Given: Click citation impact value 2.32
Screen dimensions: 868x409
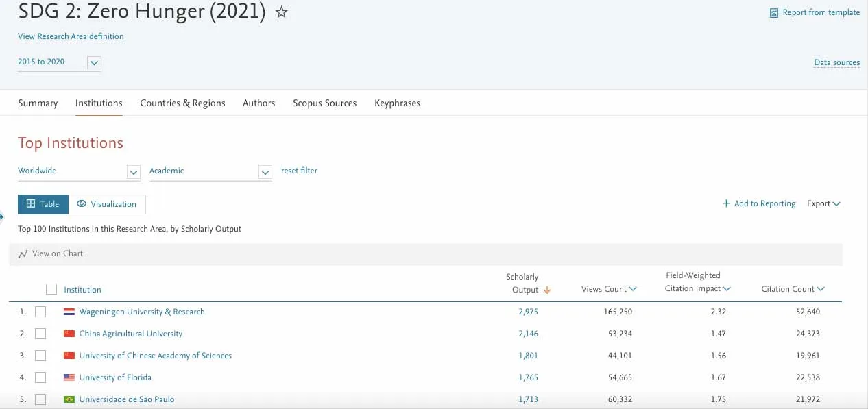Looking at the screenshot, I should point(719,312).
